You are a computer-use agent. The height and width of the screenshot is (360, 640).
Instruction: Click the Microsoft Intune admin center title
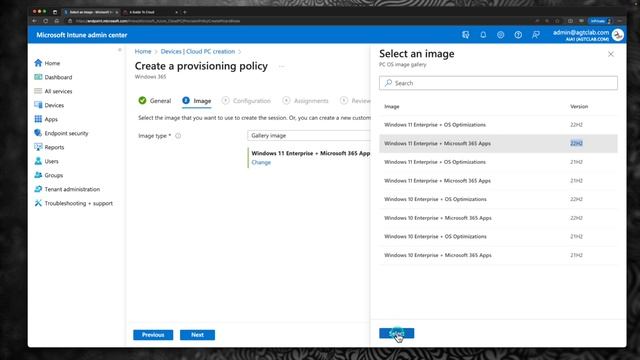point(82,35)
